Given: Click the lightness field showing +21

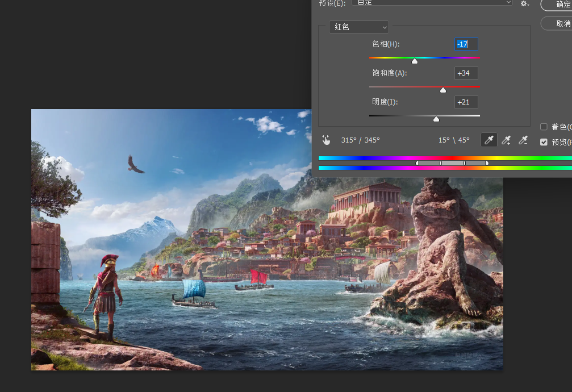Looking at the screenshot, I should [466, 102].
